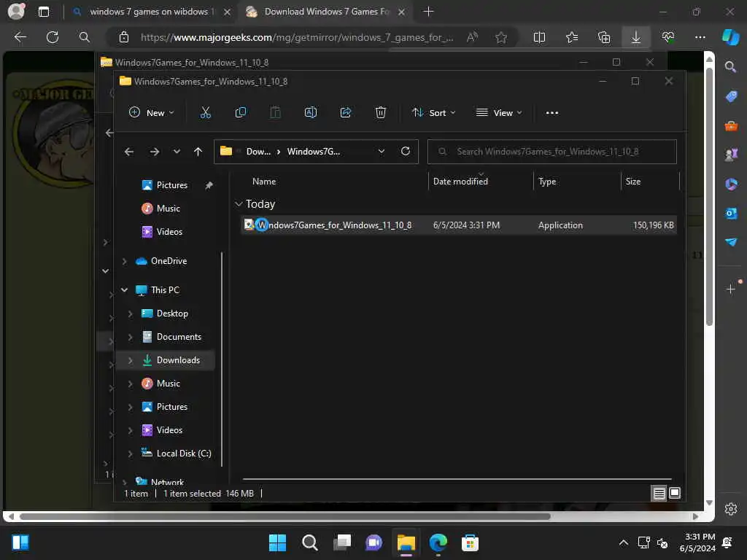Refresh the Explorer folder view

406,151
